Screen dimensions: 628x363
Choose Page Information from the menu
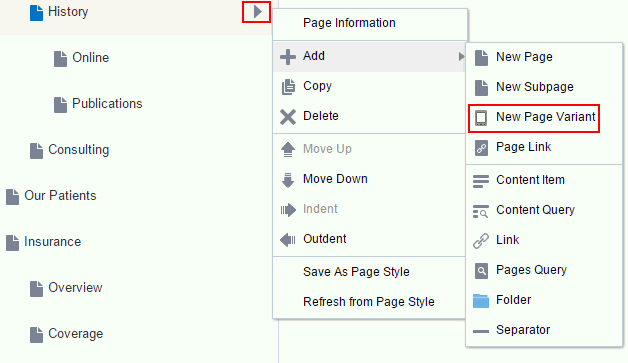pos(349,23)
